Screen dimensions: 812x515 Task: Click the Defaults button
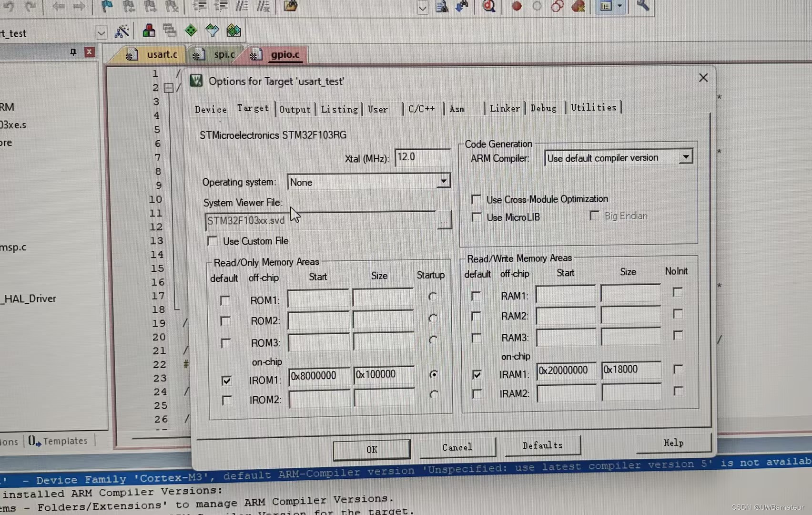pos(542,446)
